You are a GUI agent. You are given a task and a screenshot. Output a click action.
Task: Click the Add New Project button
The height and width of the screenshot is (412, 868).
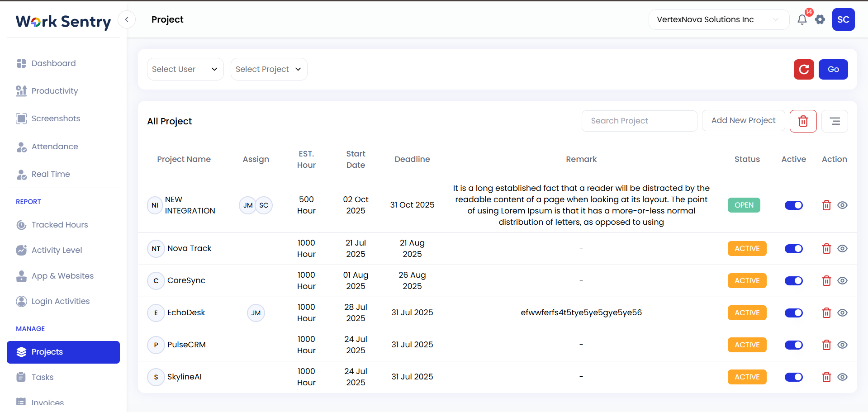(743, 120)
